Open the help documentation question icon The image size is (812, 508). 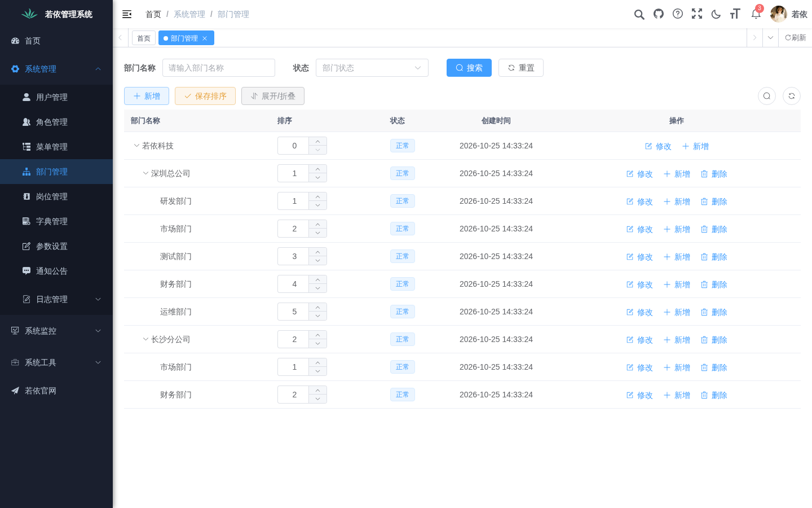(x=678, y=14)
